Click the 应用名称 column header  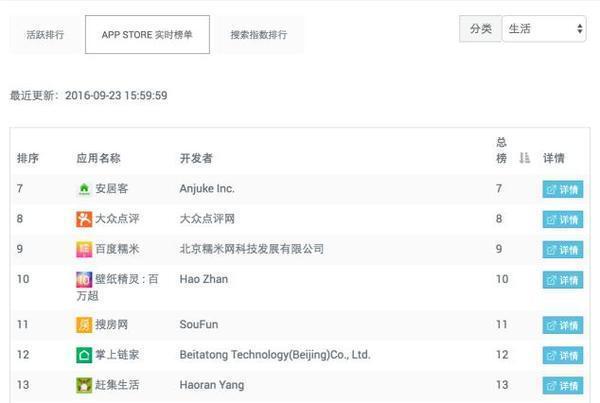pyautogui.click(x=98, y=158)
